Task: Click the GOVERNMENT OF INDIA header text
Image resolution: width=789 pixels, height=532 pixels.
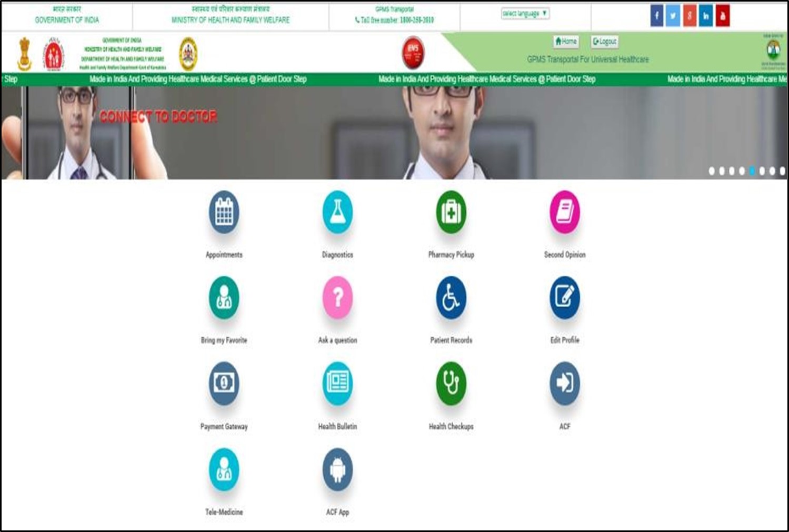Action: [67, 20]
